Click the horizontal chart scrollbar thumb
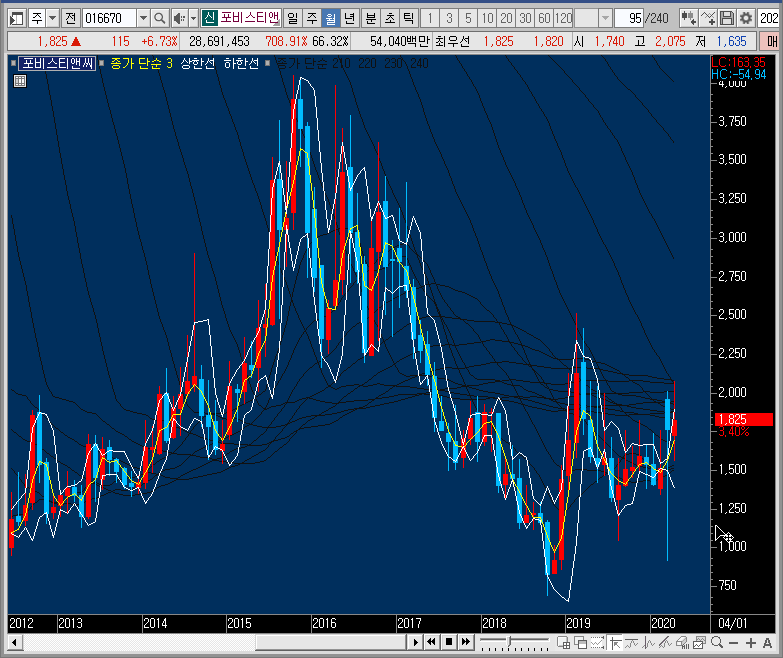The image size is (783, 658). [x=331, y=642]
